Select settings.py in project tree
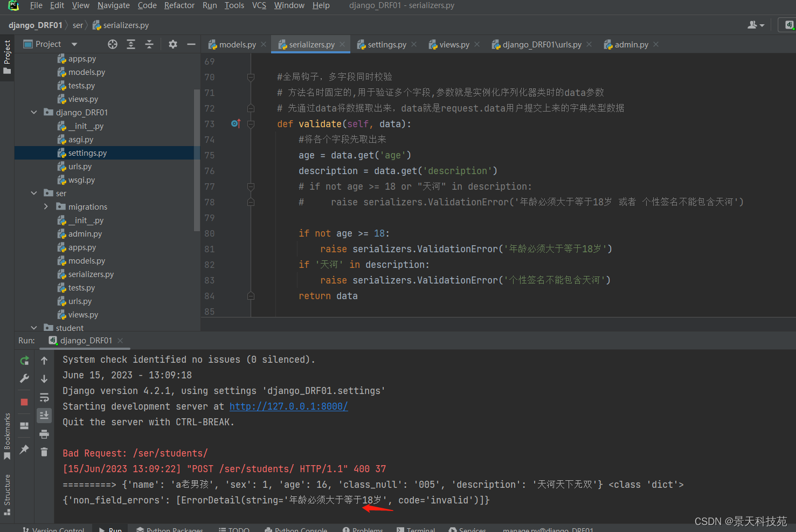796x532 pixels. click(87, 153)
